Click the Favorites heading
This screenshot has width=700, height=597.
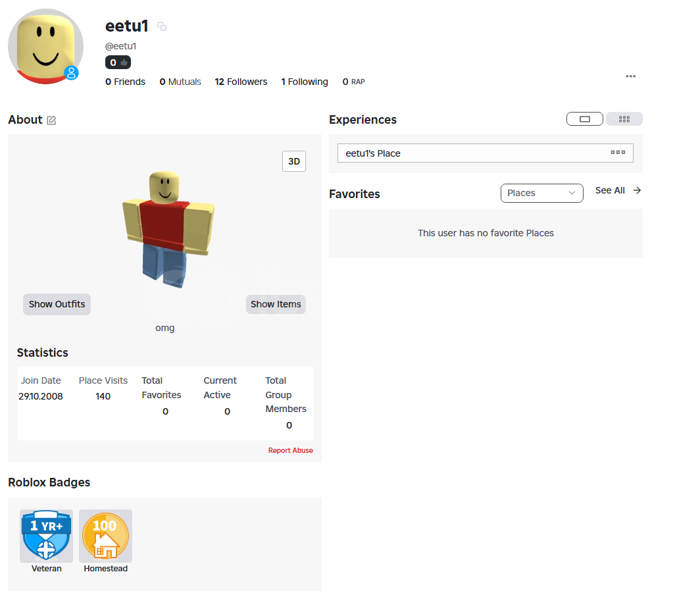(x=355, y=194)
